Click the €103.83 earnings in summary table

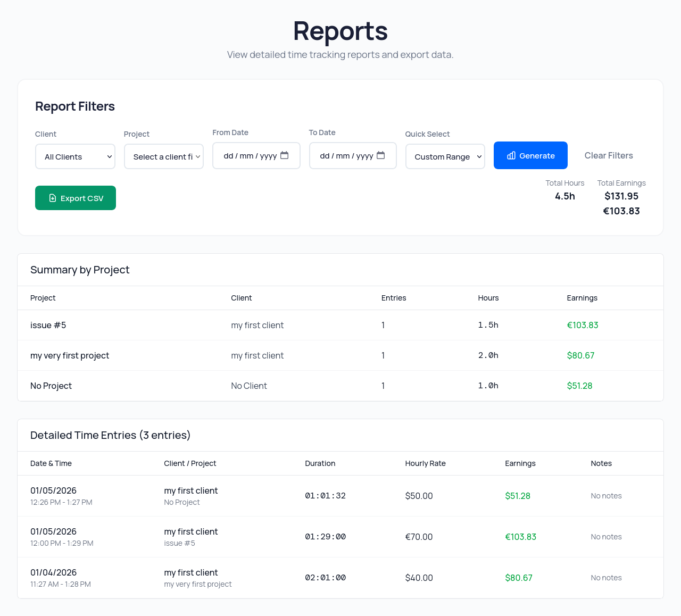583,325
